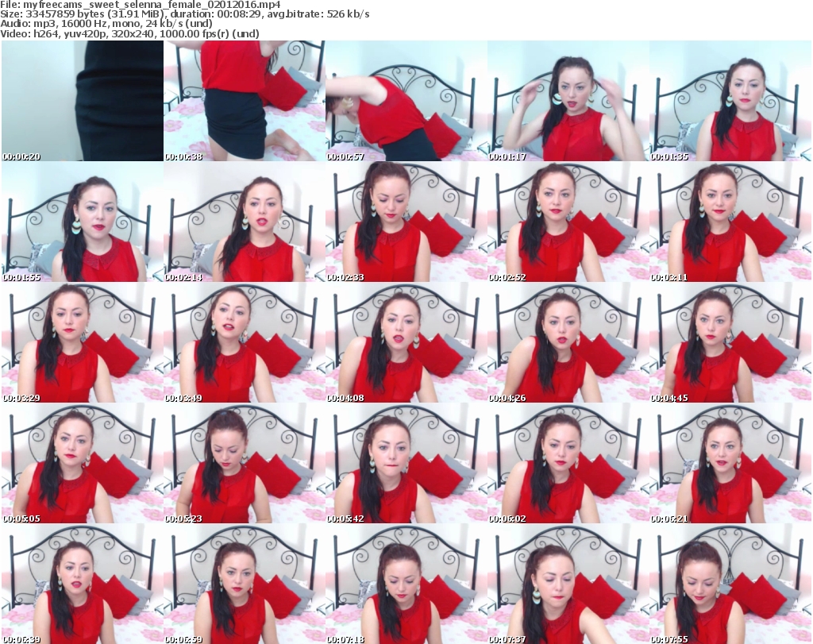Click the thumbnail stamped 00:03:11
Viewport: 813px width, 644px height.
(x=730, y=222)
